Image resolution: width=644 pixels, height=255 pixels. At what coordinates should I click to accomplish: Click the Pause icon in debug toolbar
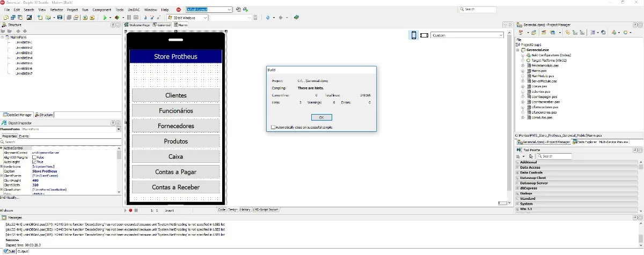tap(129, 17)
